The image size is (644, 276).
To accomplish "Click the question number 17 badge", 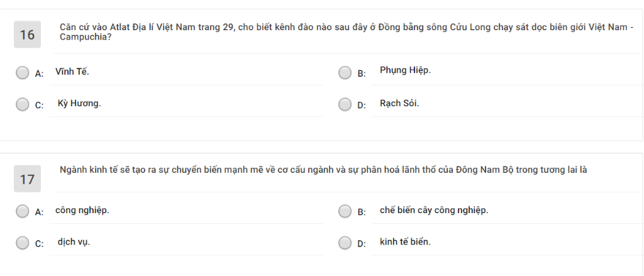I will pos(28,179).
